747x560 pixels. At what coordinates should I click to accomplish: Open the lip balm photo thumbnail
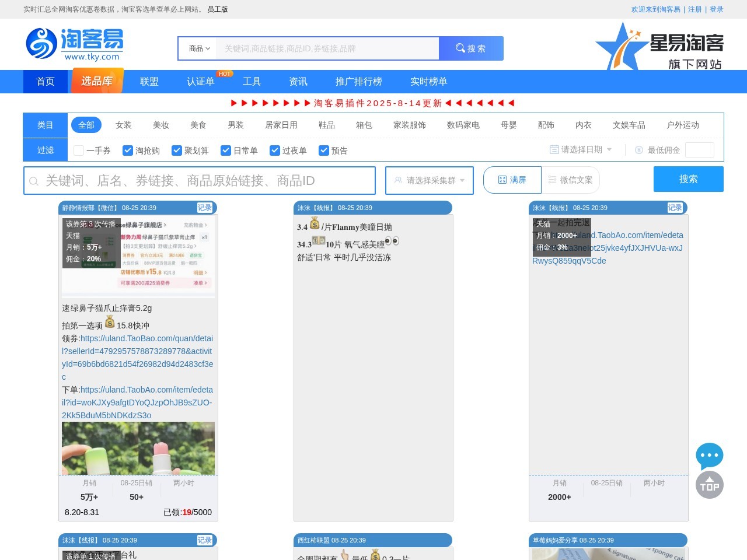pyautogui.click(x=138, y=448)
